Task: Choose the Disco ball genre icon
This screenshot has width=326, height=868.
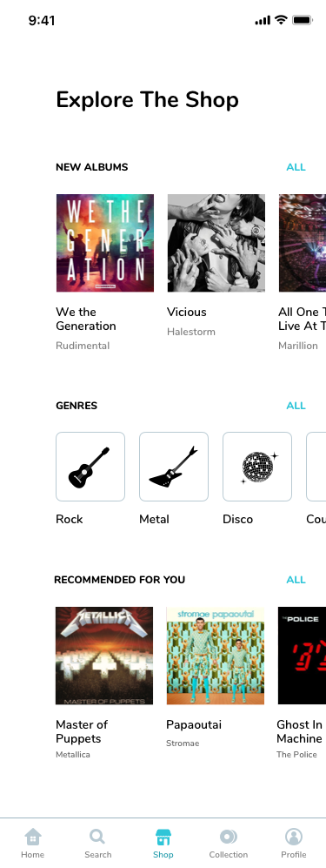Action: pyautogui.click(x=257, y=467)
